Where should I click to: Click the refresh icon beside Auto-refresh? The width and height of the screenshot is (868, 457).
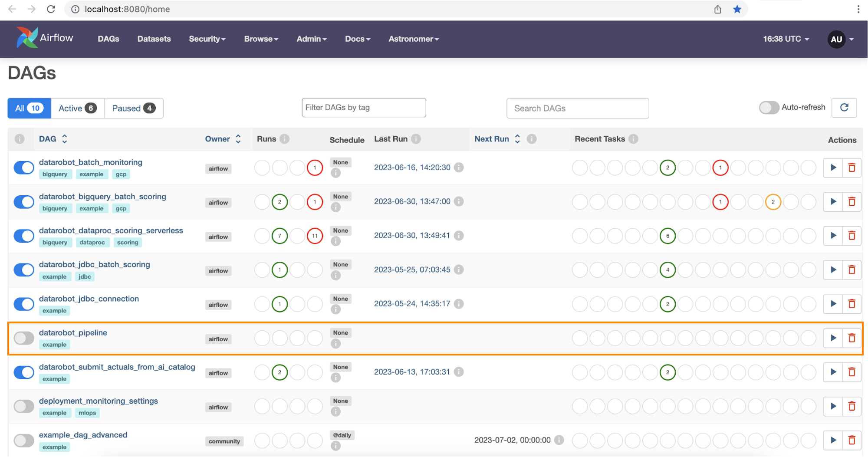click(x=844, y=108)
